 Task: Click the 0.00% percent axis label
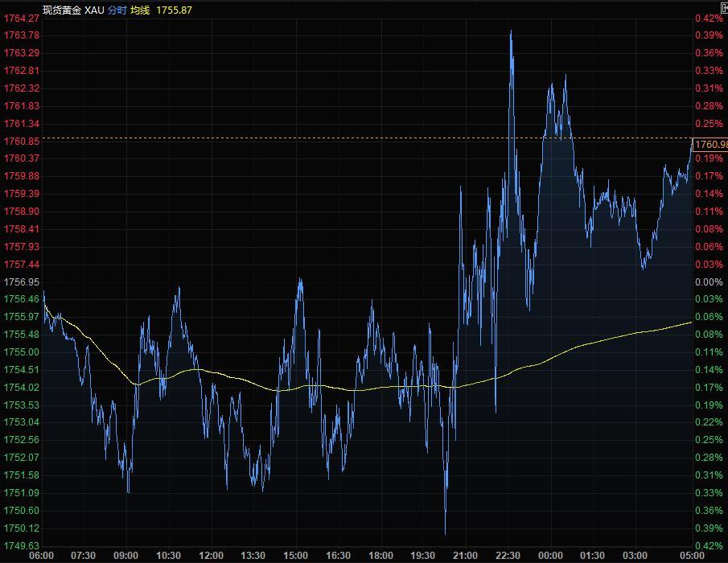709,282
